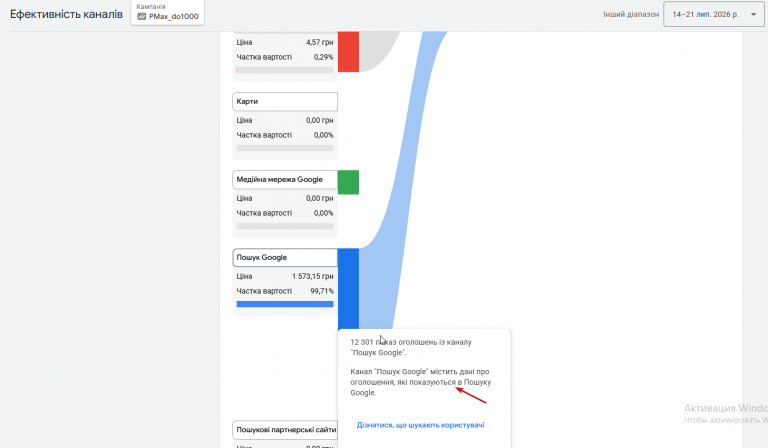Click Частка вартості label under Медійна мережа Google
768x448 pixels.
pyautogui.click(x=264, y=213)
